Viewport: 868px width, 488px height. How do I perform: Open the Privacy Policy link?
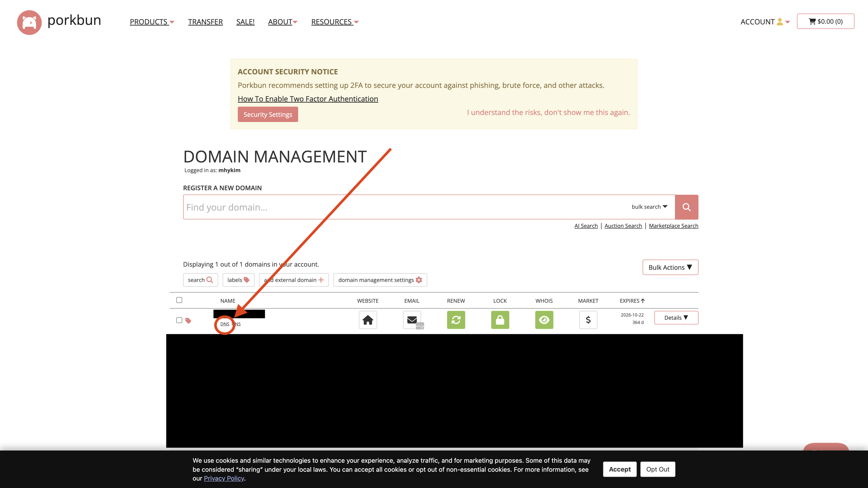click(x=224, y=478)
